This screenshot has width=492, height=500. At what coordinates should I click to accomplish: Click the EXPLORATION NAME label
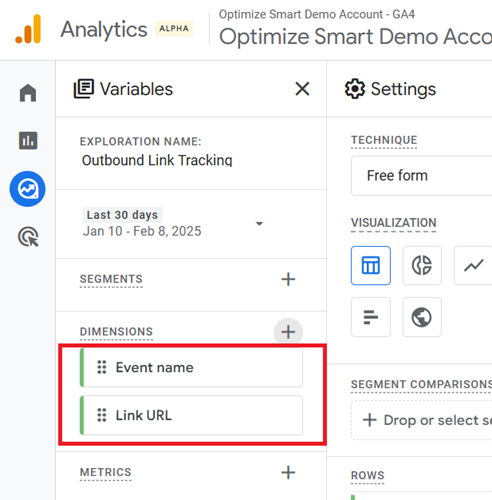click(x=141, y=141)
